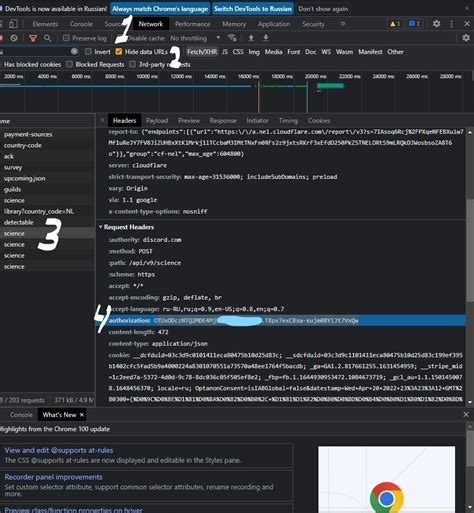Click Don't show again
The width and height of the screenshot is (474, 513).
click(x=323, y=9)
